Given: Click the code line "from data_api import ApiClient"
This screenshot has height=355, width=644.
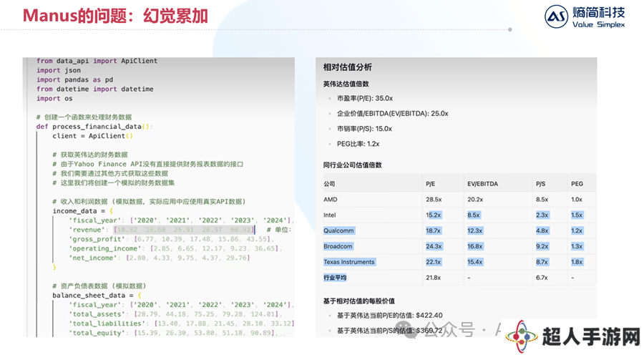Looking at the screenshot, I should [97, 61].
